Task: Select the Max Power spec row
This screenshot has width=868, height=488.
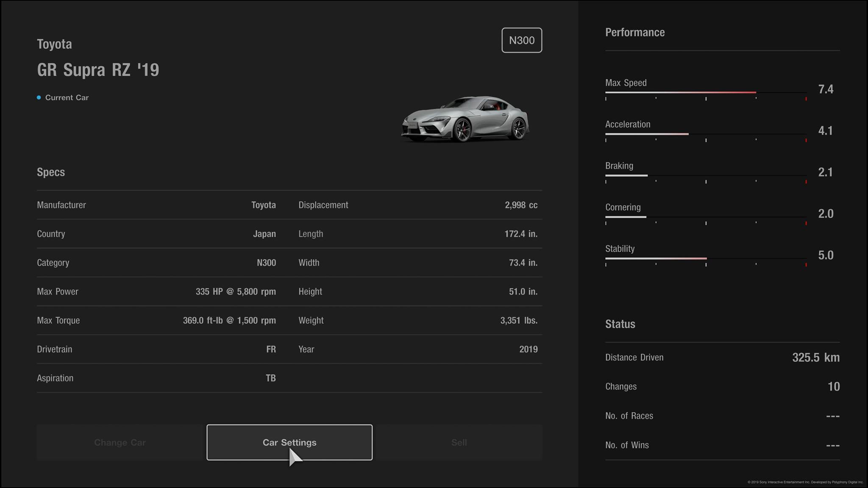Action: (x=156, y=291)
